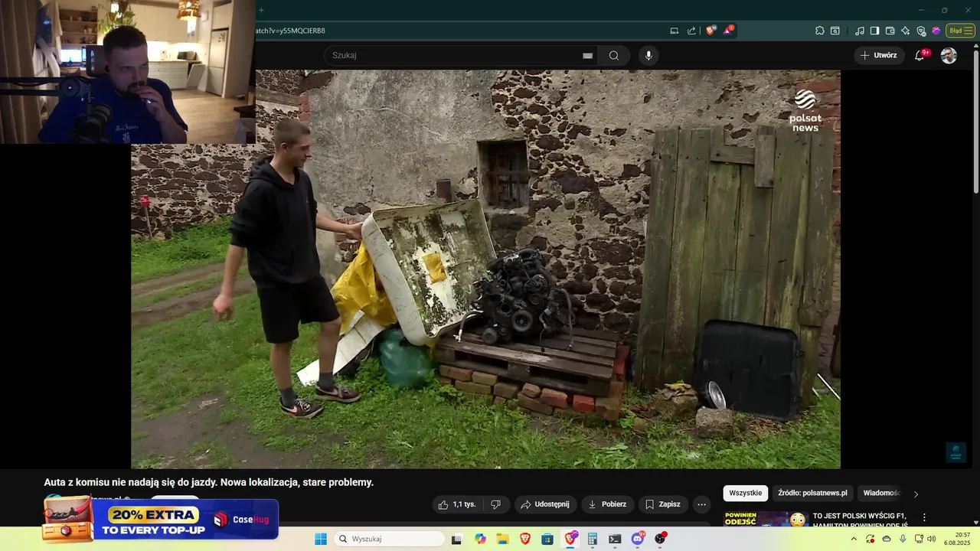
Task: Click the video player to pause playback
Action: point(485,269)
